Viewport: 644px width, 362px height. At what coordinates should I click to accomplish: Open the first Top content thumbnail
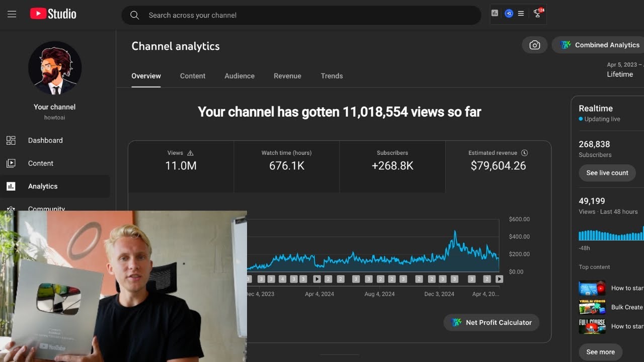click(x=592, y=288)
